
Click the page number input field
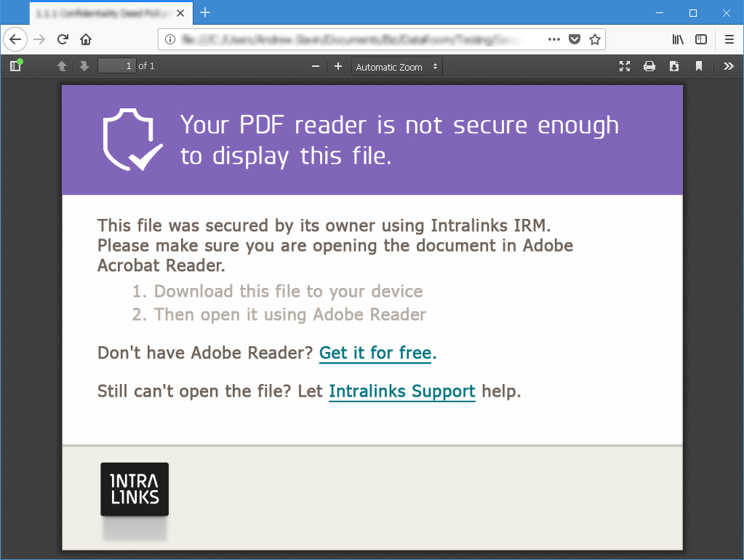(x=116, y=66)
